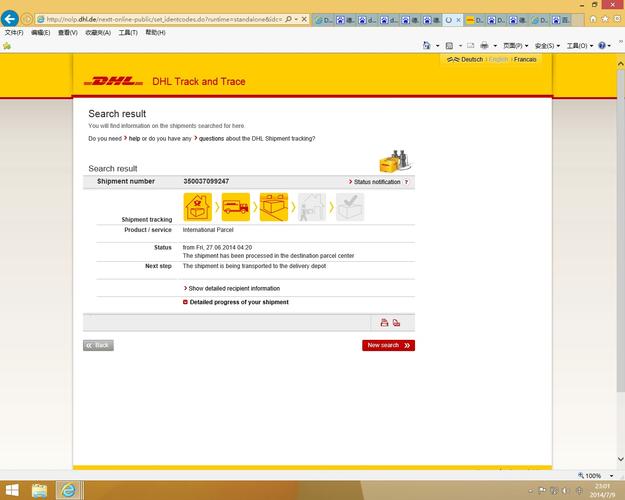Open the Windows Start button
Image resolution: width=625 pixels, height=500 pixels.
[12, 490]
